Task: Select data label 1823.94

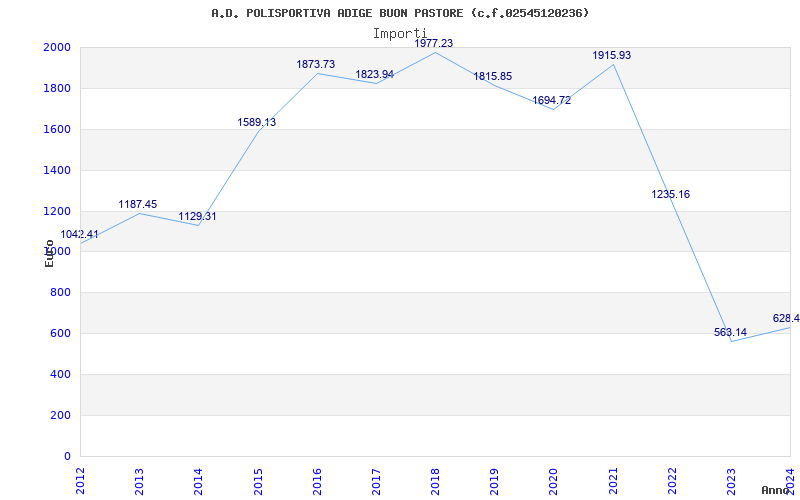Action: pyautogui.click(x=374, y=74)
